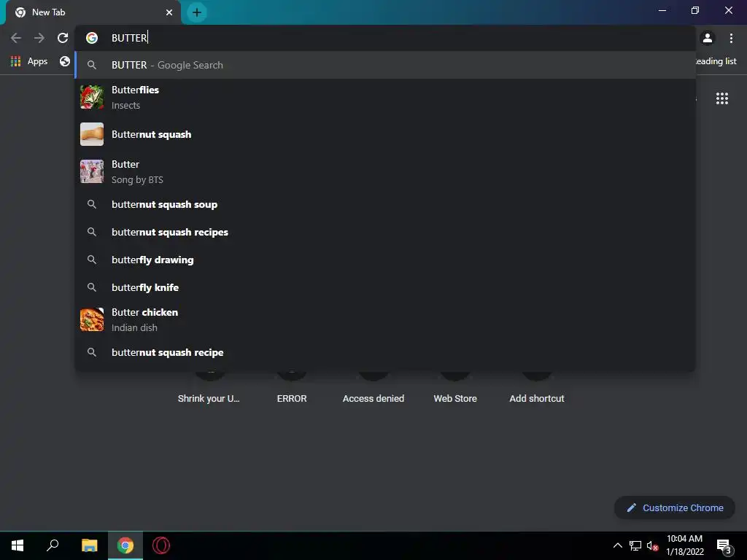Open the Apps bookmark shortcut
Image resolution: width=747 pixels, height=560 pixels.
[29, 61]
